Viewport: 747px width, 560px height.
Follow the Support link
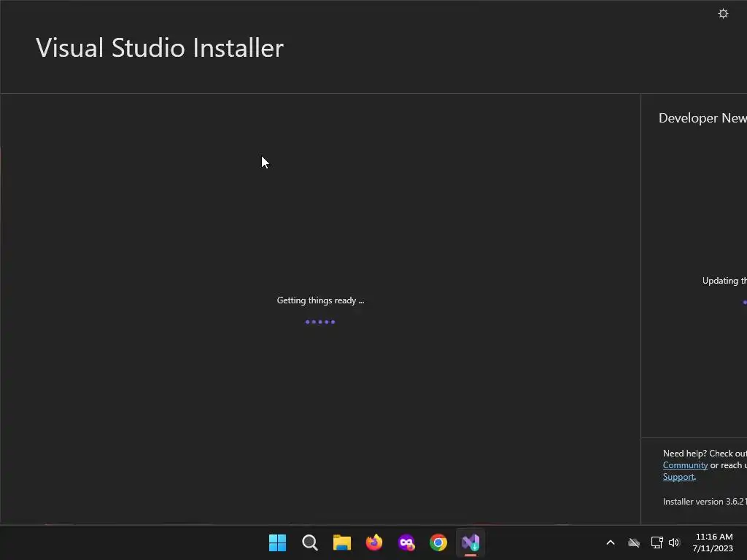(x=678, y=477)
